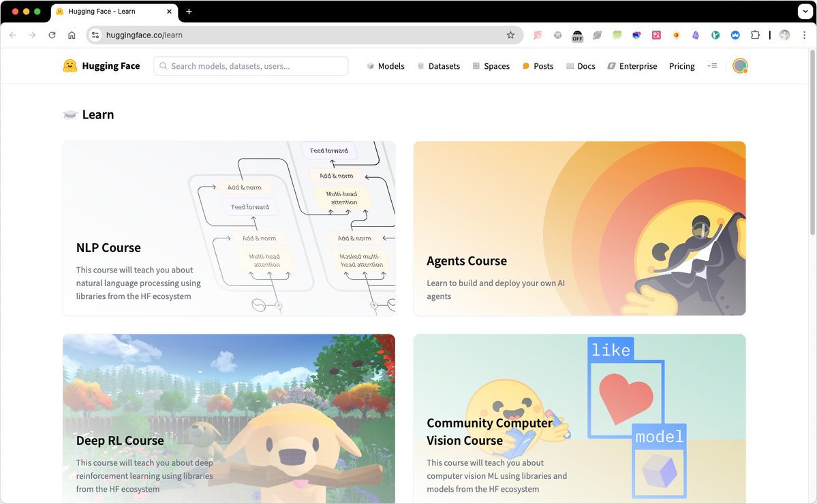Click the computer vision ML description text

tap(497, 476)
